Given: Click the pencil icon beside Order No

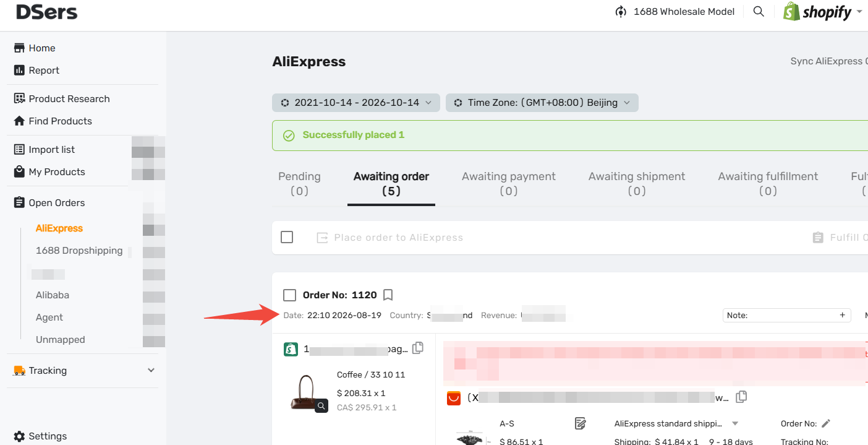Looking at the screenshot, I should coord(826,423).
